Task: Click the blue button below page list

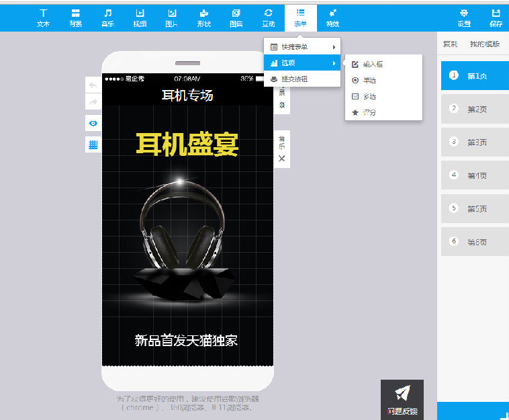Action: [x=473, y=411]
